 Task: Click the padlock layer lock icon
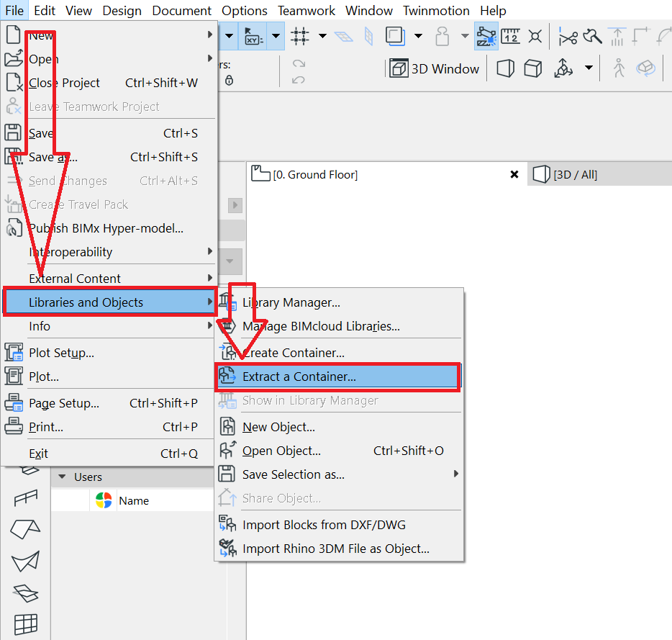point(230,80)
